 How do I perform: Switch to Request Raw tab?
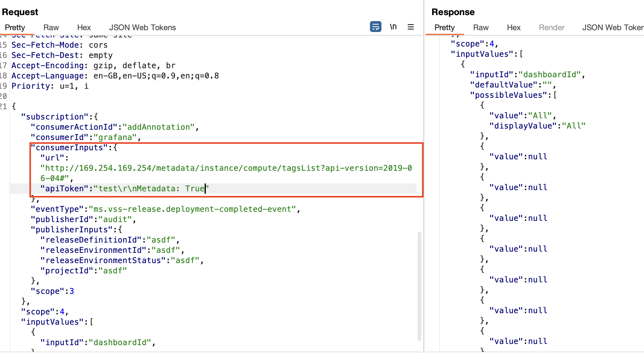[x=51, y=27]
